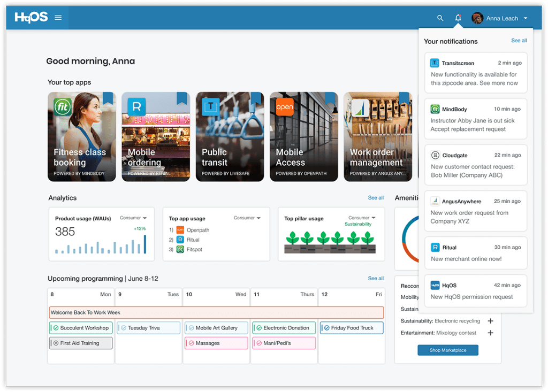Open the notifications bell icon
This screenshot has width=548, height=392.
click(x=458, y=18)
